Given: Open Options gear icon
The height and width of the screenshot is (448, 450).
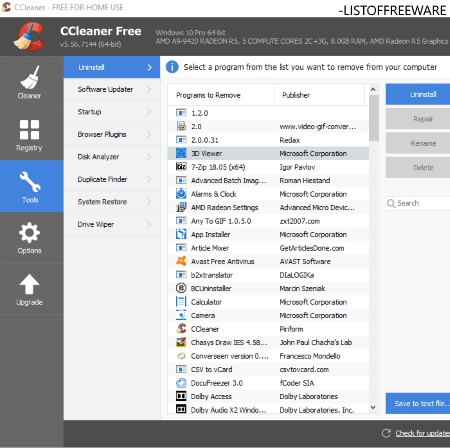Looking at the screenshot, I should click(29, 232).
